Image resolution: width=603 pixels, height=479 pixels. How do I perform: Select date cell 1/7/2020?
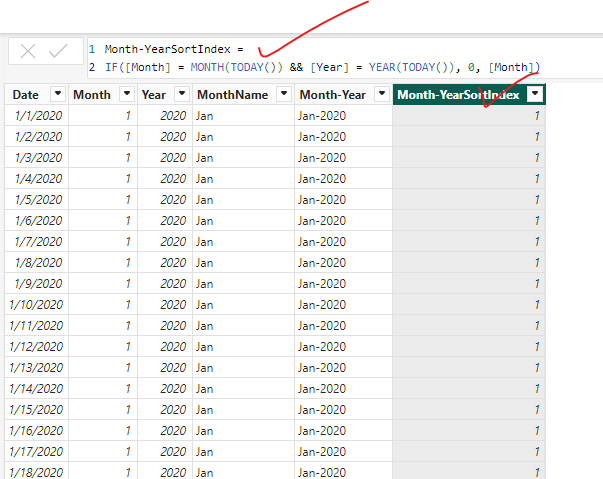[x=38, y=242]
